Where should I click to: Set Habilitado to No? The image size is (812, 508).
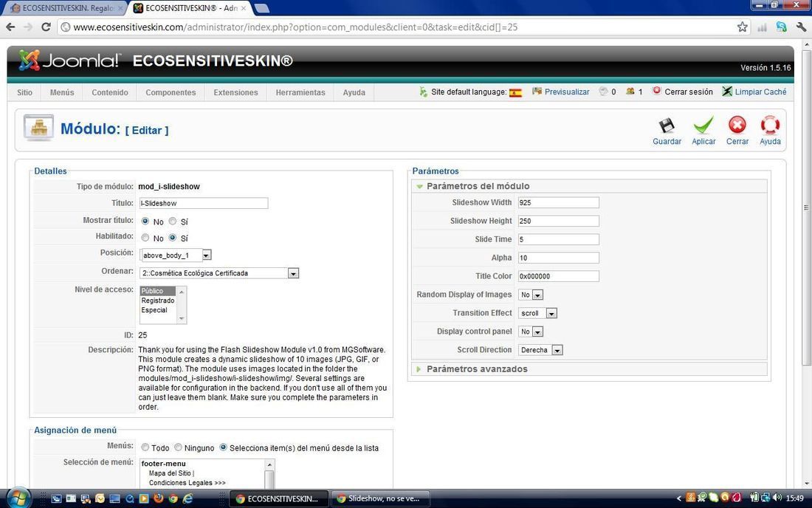145,238
